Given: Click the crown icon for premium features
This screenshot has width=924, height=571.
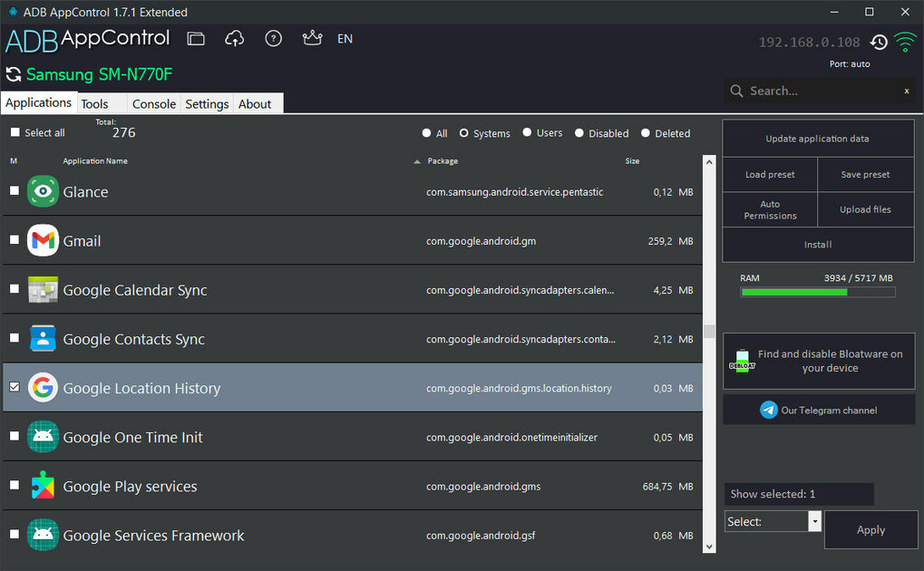Looking at the screenshot, I should (x=312, y=38).
